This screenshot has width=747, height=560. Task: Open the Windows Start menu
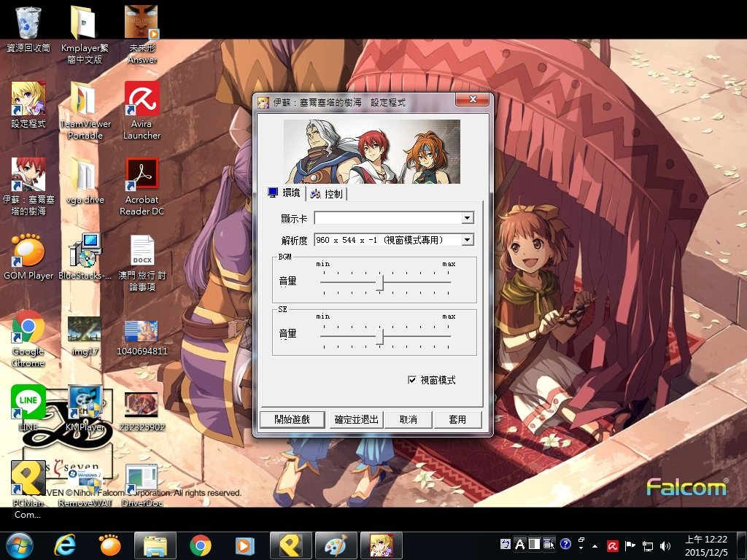coord(19,545)
